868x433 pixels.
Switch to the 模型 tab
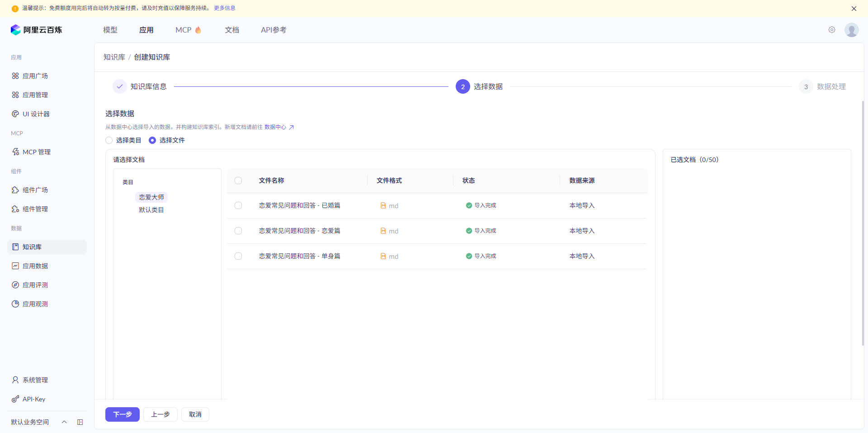click(x=110, y=29)
